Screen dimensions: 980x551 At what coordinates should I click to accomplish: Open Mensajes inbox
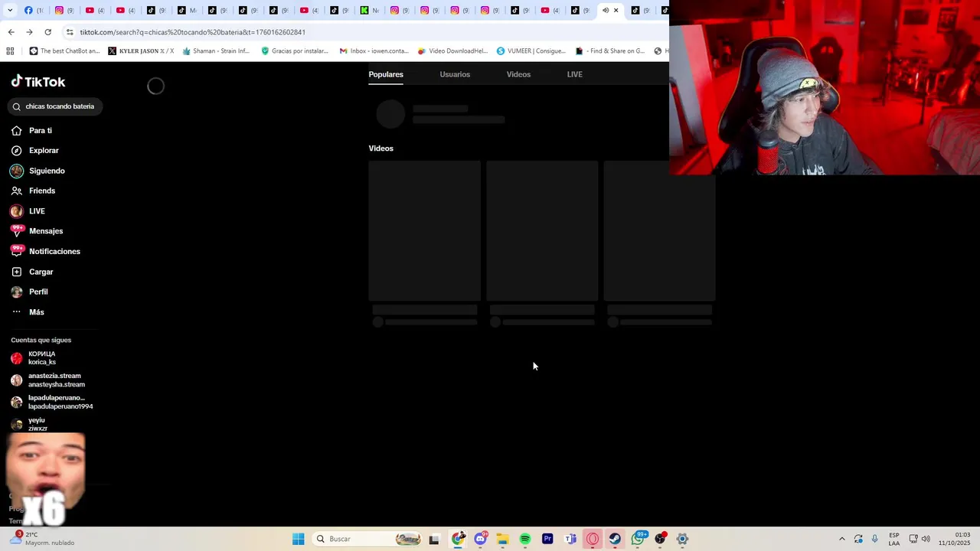point(38,231)
